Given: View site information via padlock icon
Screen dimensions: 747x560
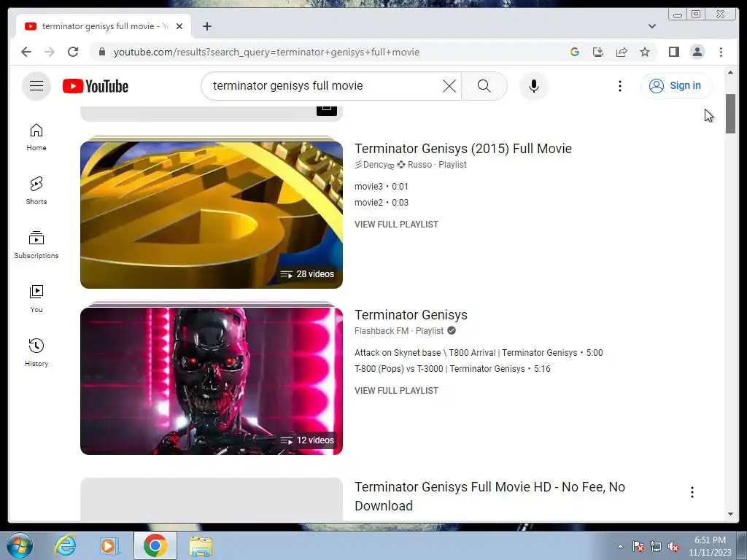Looking at the screenshot, I should pyautogui.click(x=101, y=52).
